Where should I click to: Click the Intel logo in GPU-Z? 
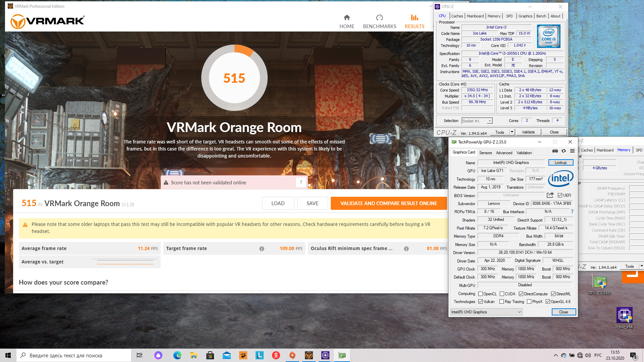tap(560, 178)
